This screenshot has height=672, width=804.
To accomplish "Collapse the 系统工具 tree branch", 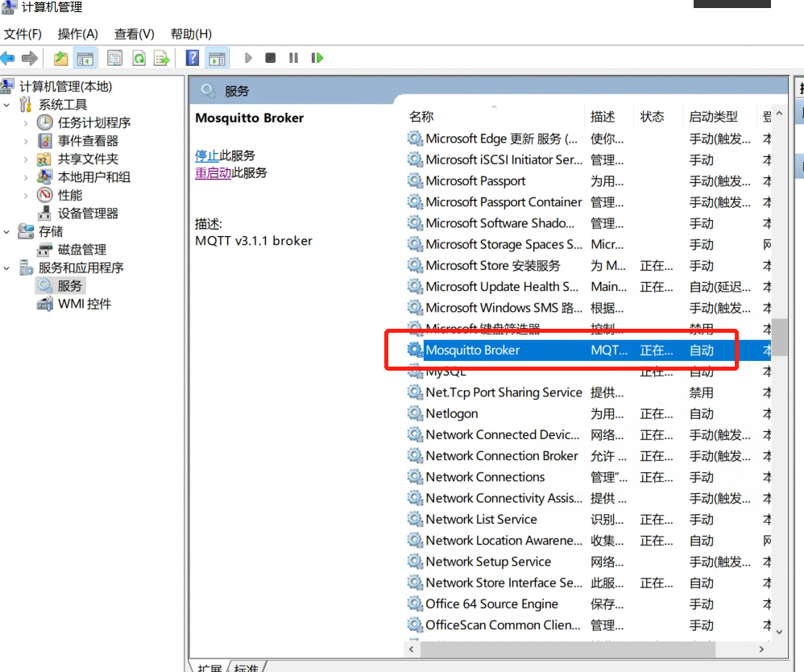I will tap(6, 105).
